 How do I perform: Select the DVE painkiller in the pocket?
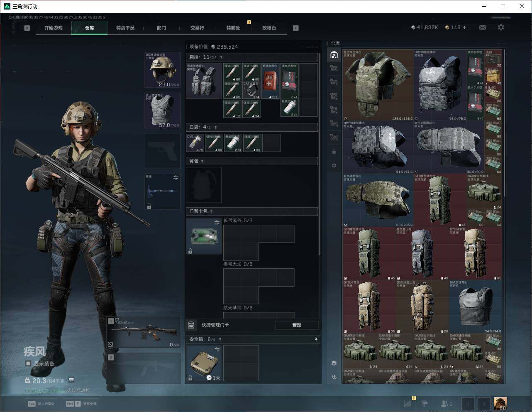point(195,143)
